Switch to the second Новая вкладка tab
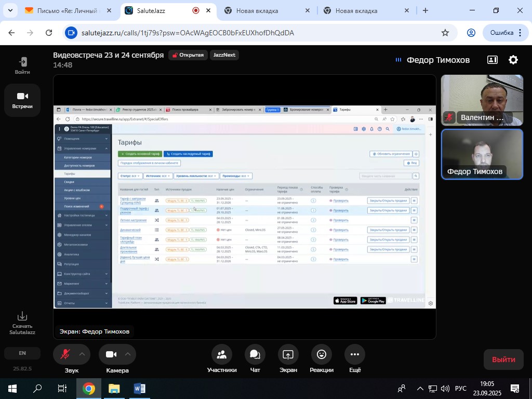The width and height of the screenshot is (532, 399). click(356, 10)
